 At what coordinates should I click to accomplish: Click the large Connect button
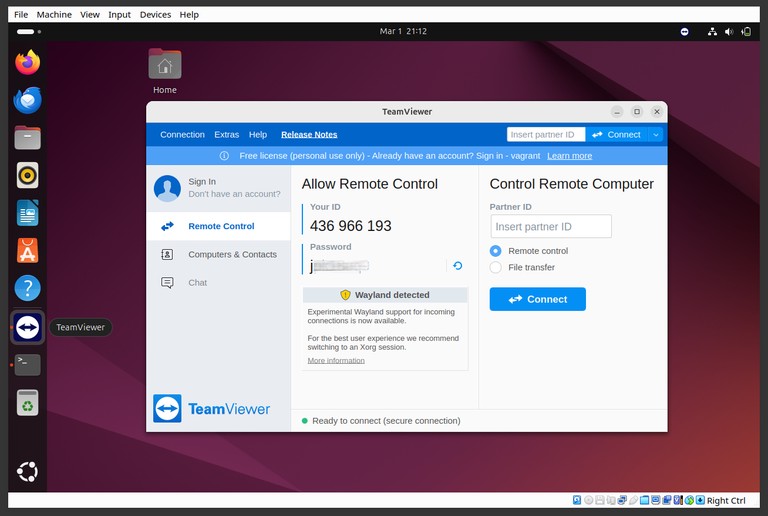pos(537,299)
